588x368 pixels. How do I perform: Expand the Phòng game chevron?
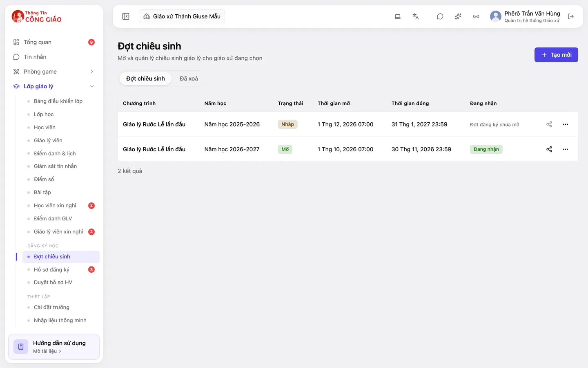pos(92,72)
